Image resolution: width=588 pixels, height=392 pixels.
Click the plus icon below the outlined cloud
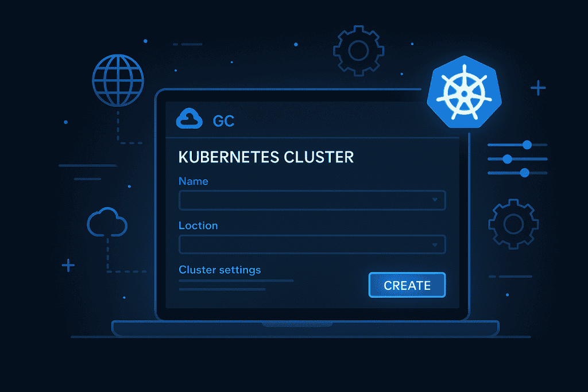pyautogui.click(x=68, y=265)
